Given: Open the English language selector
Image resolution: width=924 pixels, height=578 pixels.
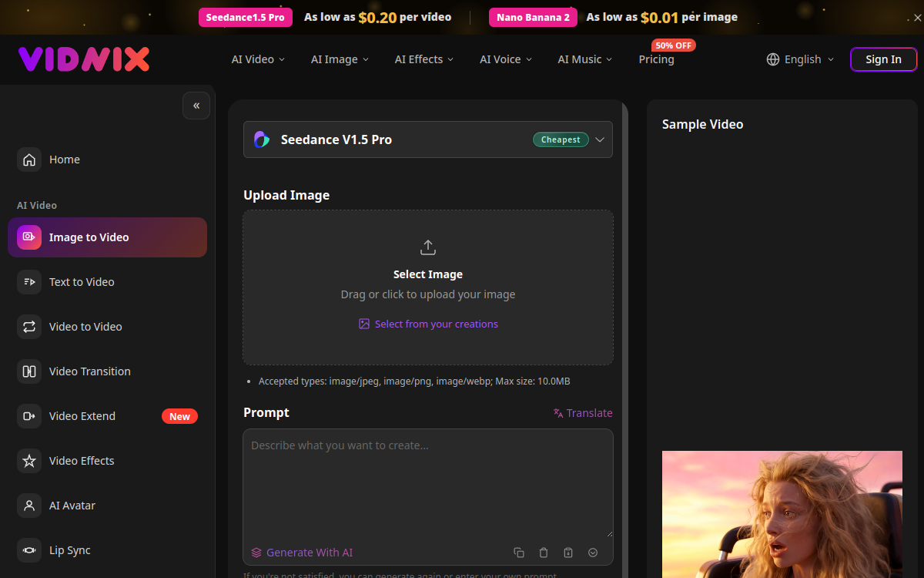Looking at the screenshot, I should [x=801, y=59].
